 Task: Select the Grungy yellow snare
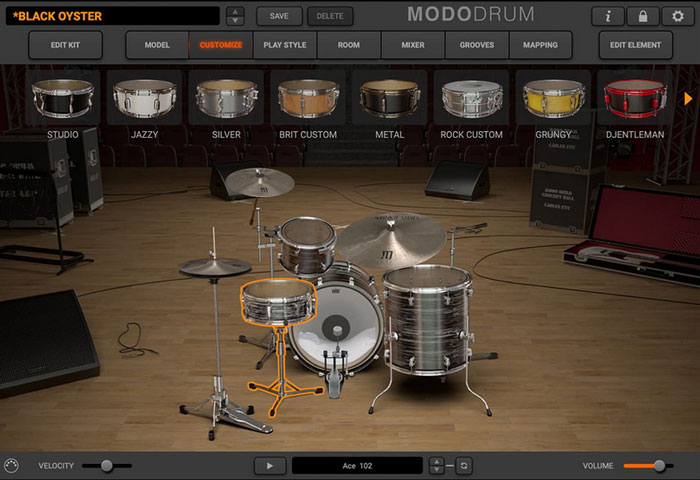pyautogui.click(x=553, y=99)
